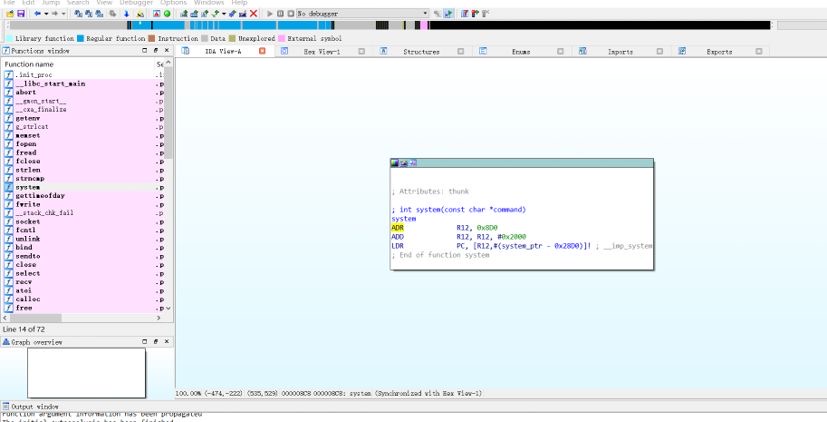Click the External symbol legend color
This screenshot has height=422, width=827.
pos(282,39)
